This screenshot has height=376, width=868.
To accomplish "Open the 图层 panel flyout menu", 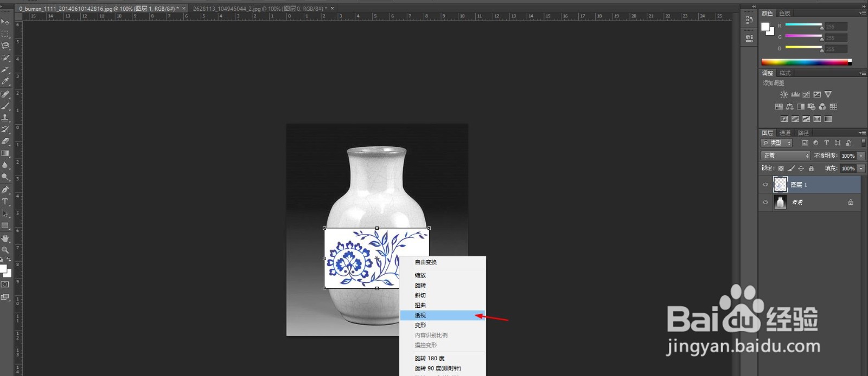I will [863, 133].
